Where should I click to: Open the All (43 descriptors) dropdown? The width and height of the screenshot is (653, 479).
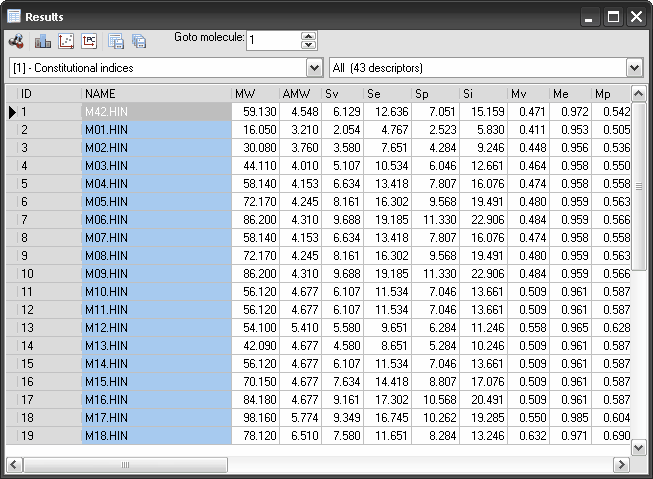point(634,68)
